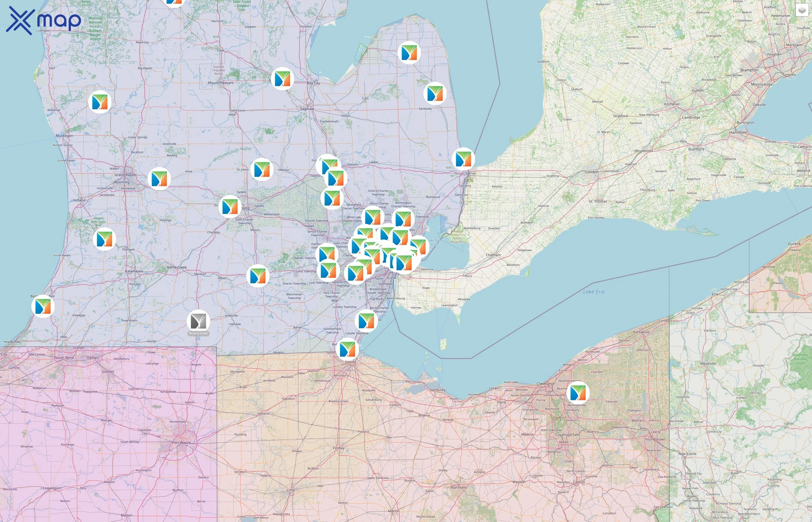Select the marker below Washington Charter Township

tap(403, 219)
